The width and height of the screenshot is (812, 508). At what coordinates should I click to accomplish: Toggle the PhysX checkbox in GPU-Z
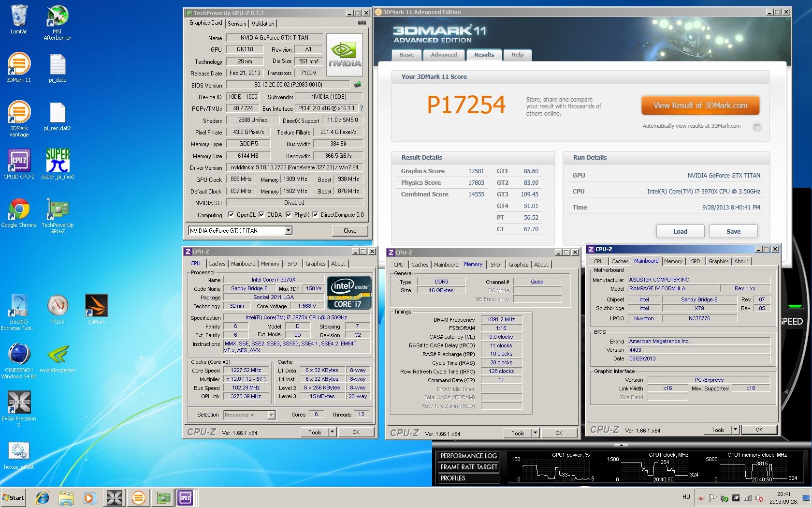289,215
